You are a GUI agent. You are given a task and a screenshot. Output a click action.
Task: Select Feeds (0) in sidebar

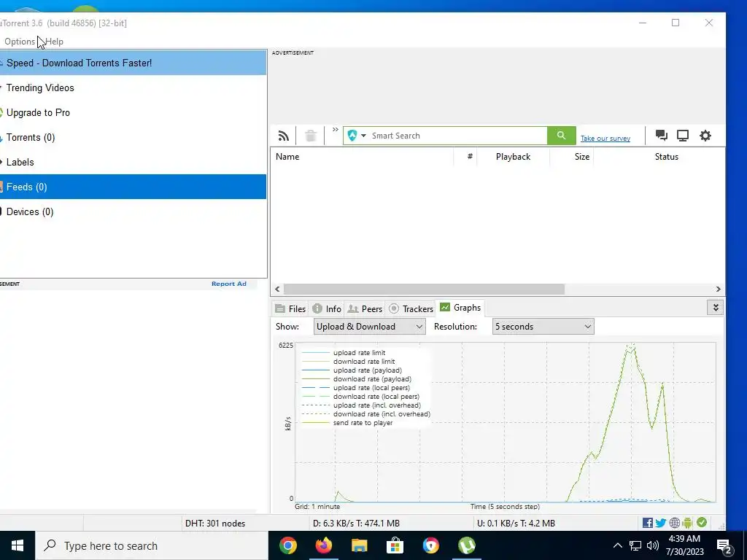[x=133, y=187]
